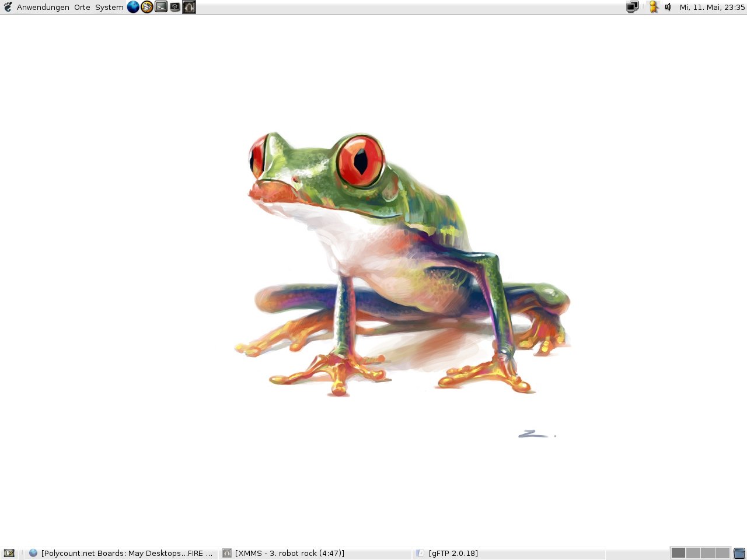The height and width of the screenshot is (560, 747).
Task: Click the volume speaker icon
Action: click(668, 7)
